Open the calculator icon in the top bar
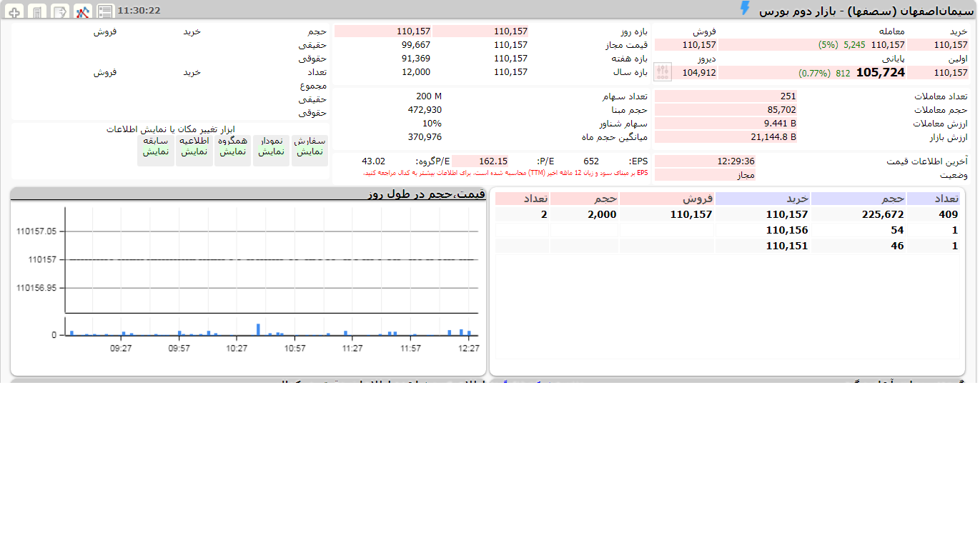This screenshot has height=560, width=980. pos(38,11)
